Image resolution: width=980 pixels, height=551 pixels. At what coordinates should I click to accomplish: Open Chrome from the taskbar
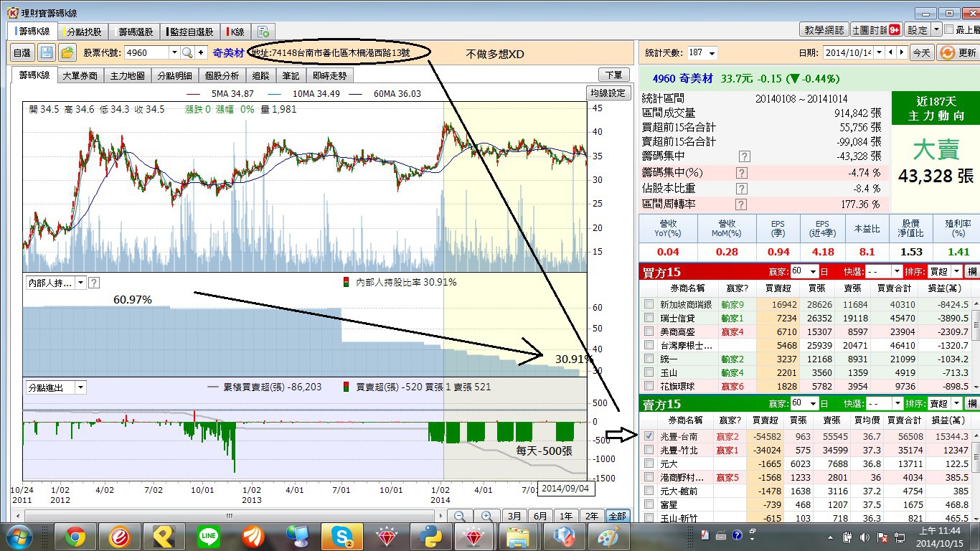click(75, 536)
